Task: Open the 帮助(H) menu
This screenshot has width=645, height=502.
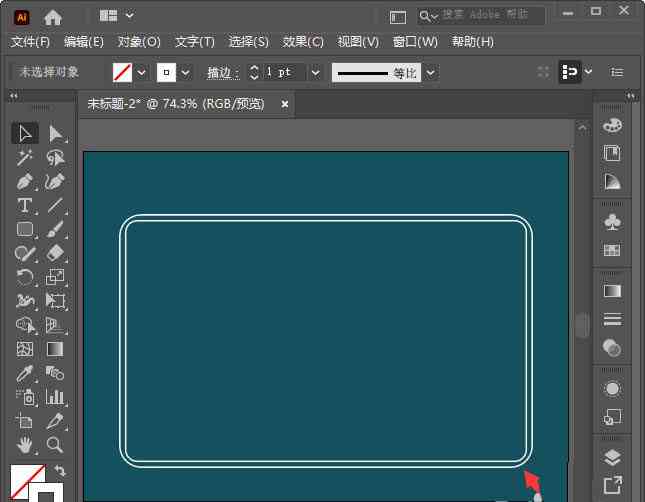Action: coord(473,42)
